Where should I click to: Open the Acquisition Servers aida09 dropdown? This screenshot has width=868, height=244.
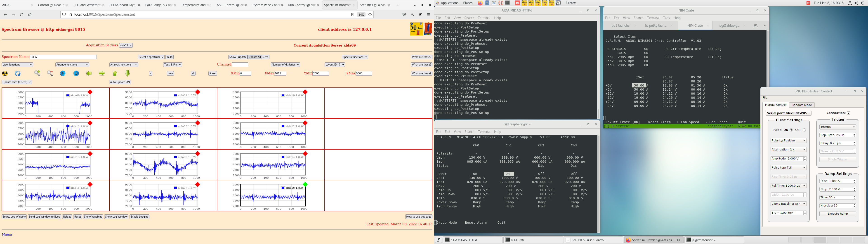pos(126,45)
